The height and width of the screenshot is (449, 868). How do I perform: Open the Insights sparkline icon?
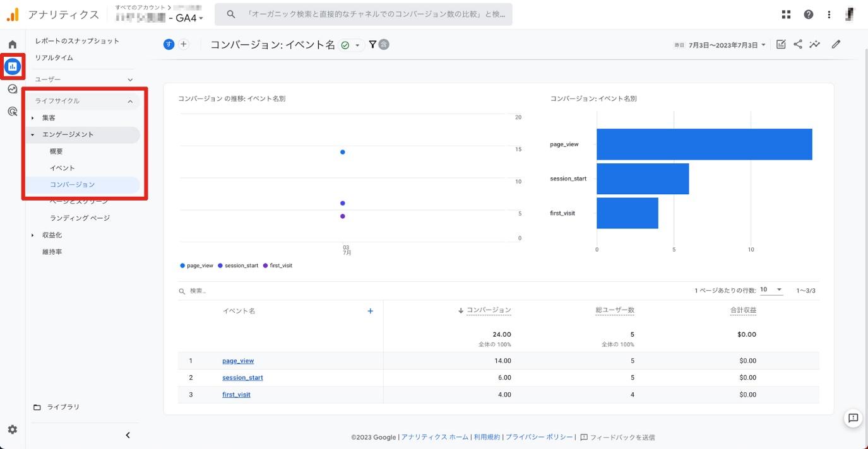(x=815, y=44)
